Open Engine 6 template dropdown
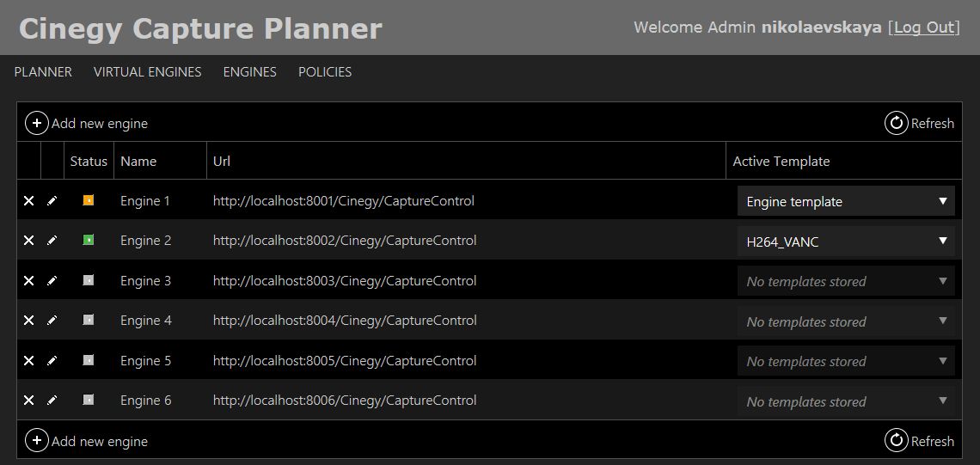980x465 pixels. click(846, 401)
